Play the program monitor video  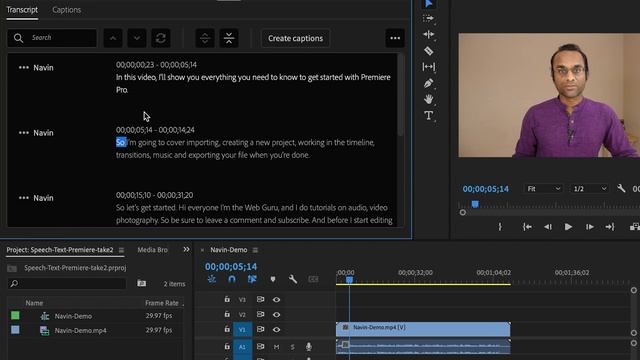click(568, 227)
